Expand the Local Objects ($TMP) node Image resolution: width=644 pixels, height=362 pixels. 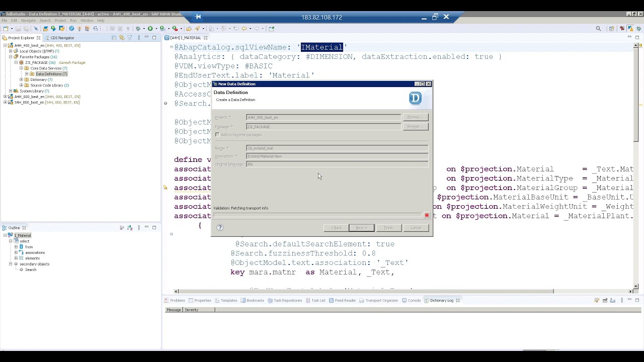tap(10, 51)
